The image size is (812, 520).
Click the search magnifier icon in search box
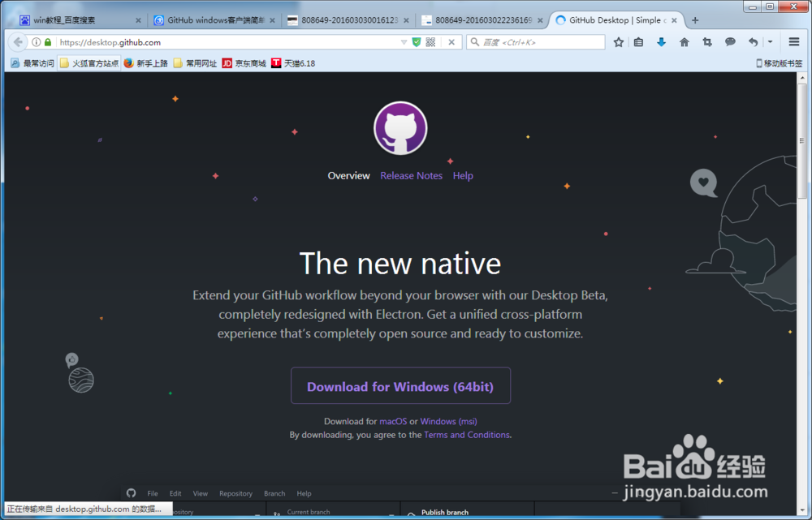point(474,42)
